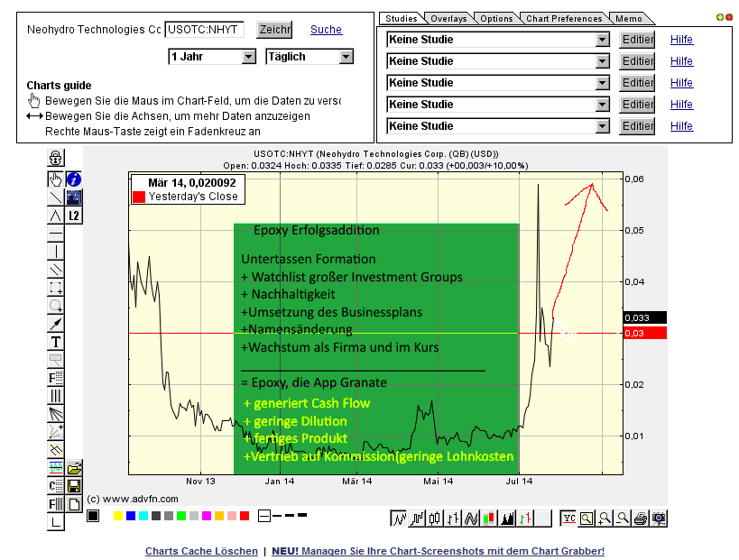Open the folder icon to load chart
The height and width of the screenshot is (560, 739).
point(74,467)
